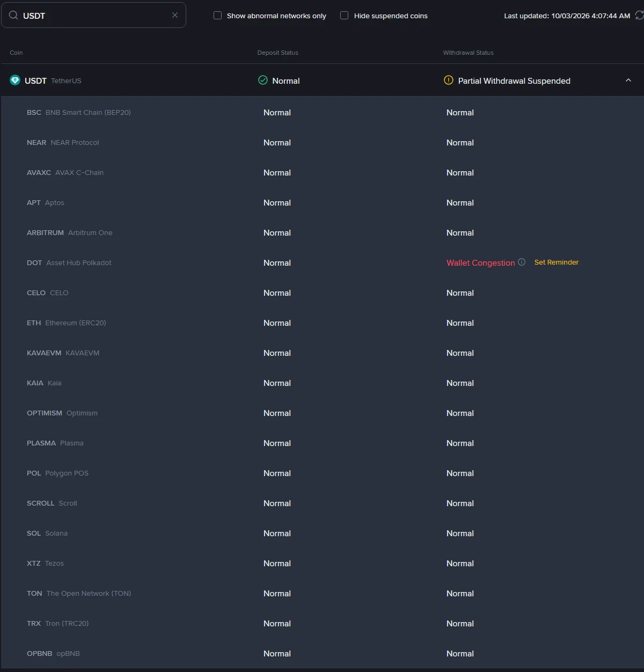Image resolution: width=644 pixels, height=672 pixels.
Task: Select TON The Open Network row
Action: coord(322,594)
